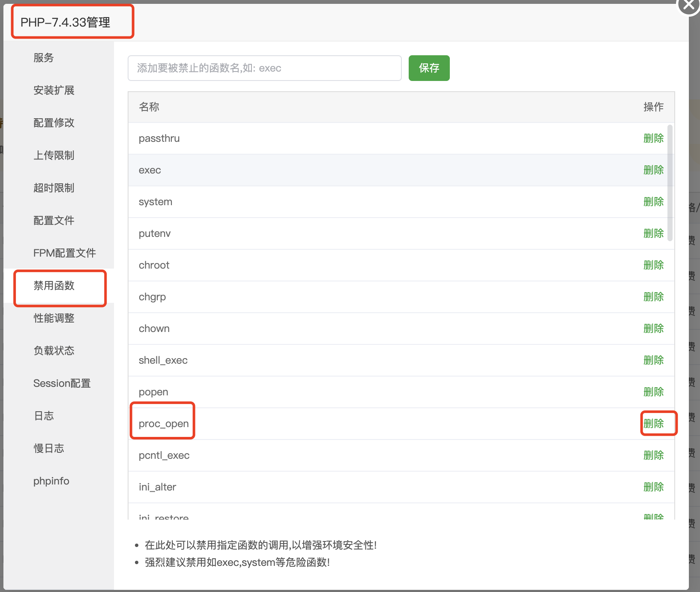Remove passthru from disabled functions
This screenshot has height=592, width=700.
653,138
